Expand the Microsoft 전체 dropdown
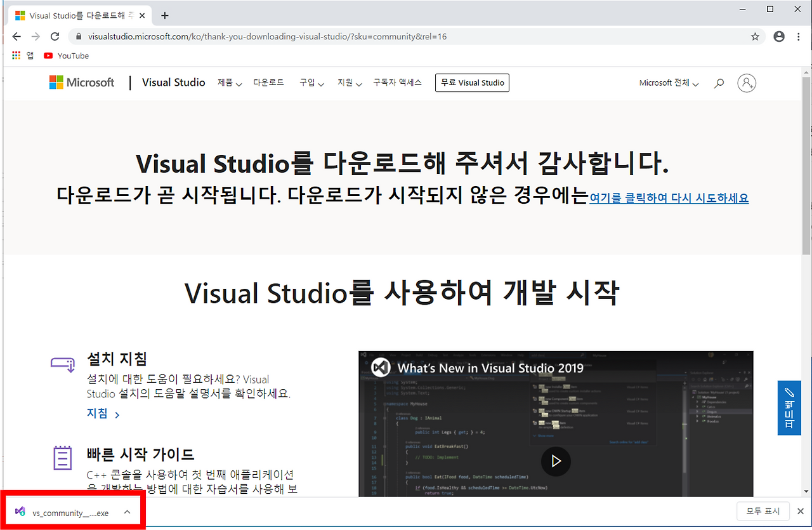 click(669, 83)
